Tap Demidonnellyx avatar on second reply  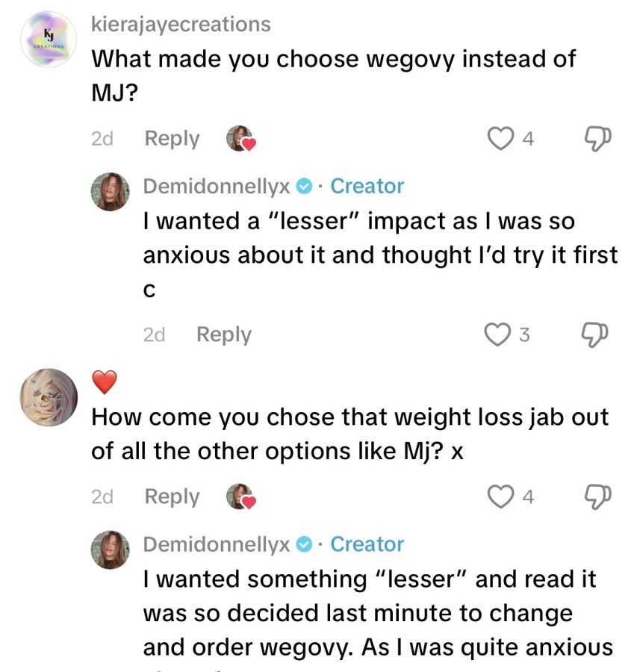[x=111, y=550]
